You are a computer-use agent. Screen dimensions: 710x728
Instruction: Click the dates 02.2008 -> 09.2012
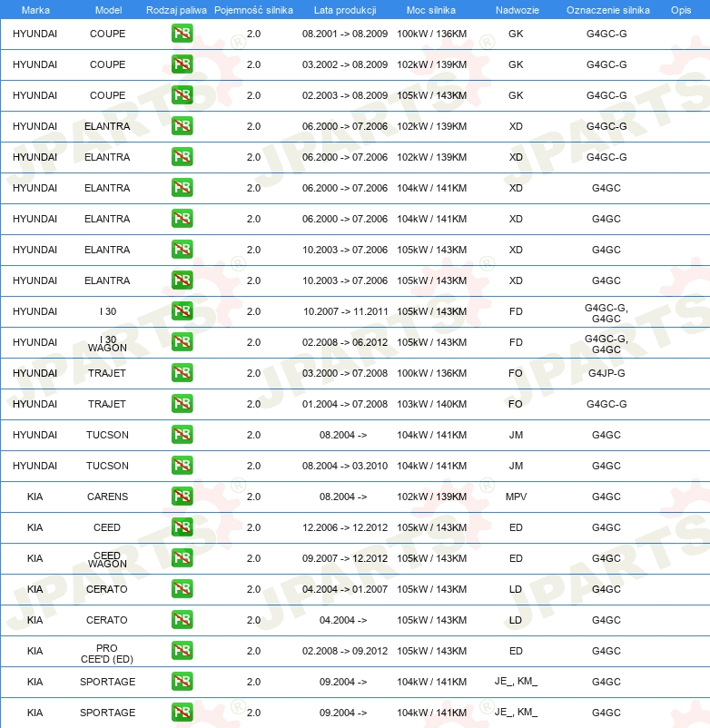point(345,651)
